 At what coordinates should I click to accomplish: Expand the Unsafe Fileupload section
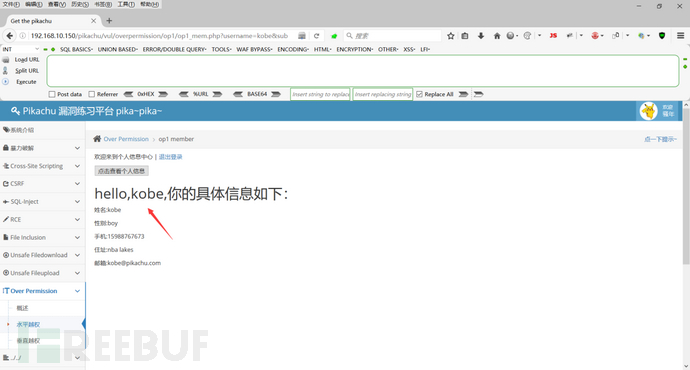point(42,273)
